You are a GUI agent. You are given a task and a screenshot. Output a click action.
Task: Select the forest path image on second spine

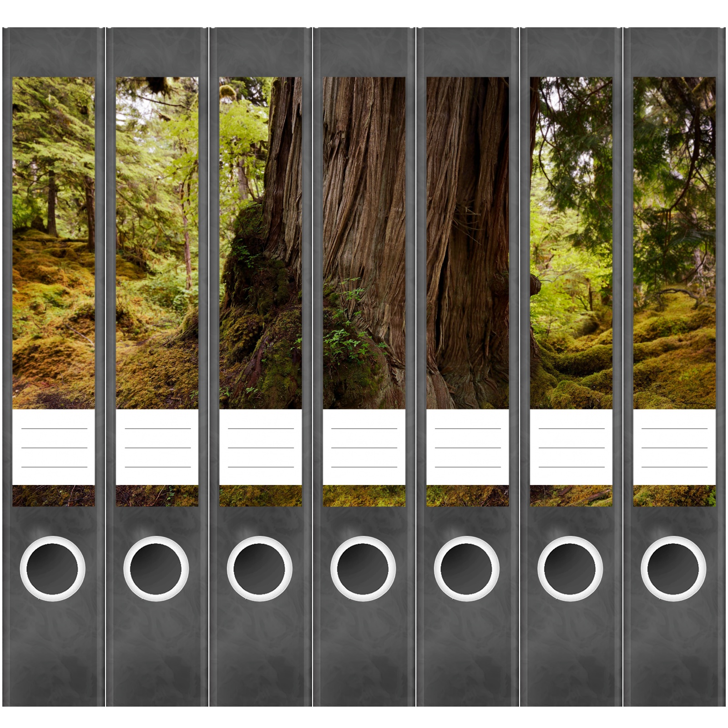pyautogui.click(x=157, y=243)
